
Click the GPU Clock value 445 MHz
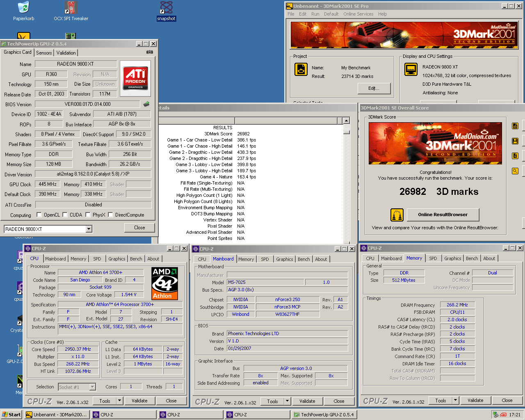48,184
